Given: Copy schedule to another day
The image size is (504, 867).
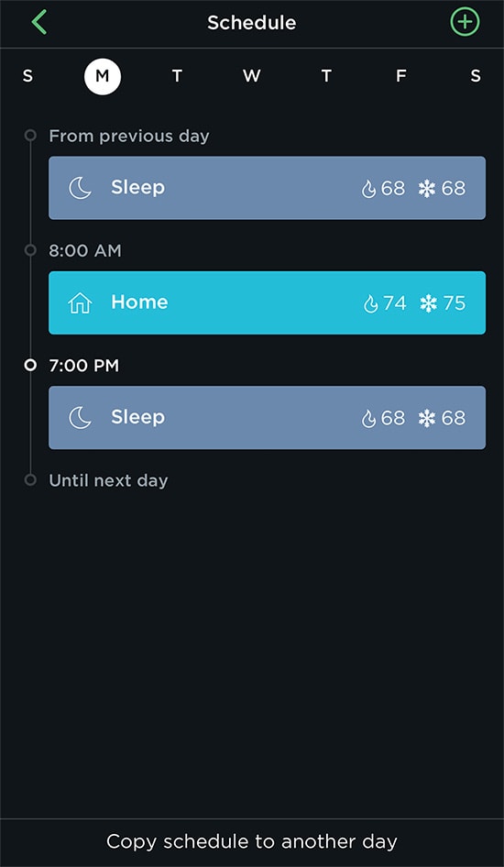Looking at the screenshot, I should pyautogui.click(x=252, y=841).
